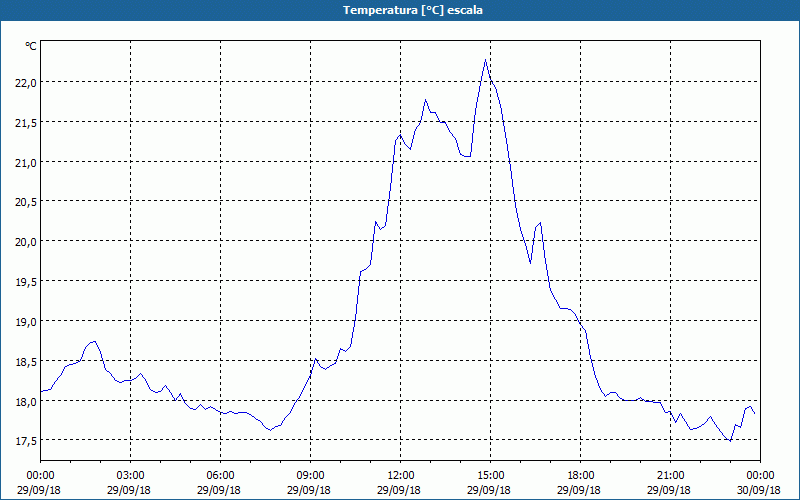Click the 18:00 time axis label
Screen dimensions: 800x500
tap(580, 476)
